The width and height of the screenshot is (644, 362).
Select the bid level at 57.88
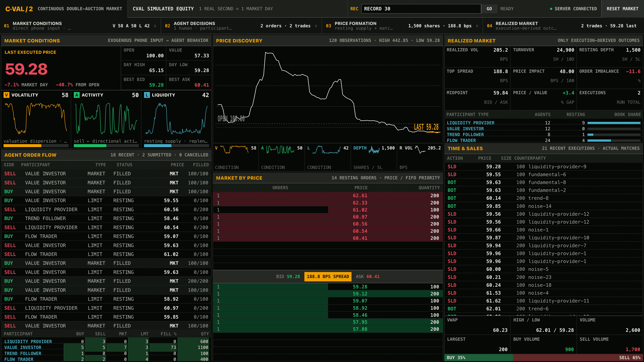coord(328,329)
